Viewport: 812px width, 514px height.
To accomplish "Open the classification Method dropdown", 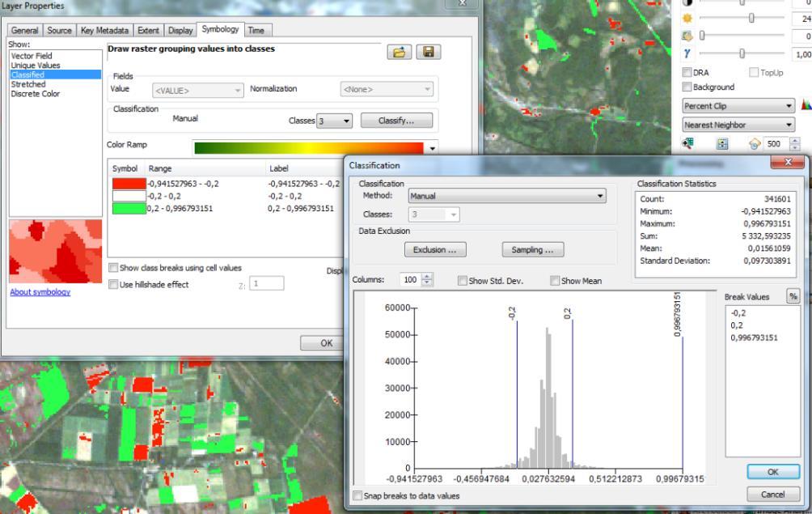I will pyautogui.click(x=507, y=196).
